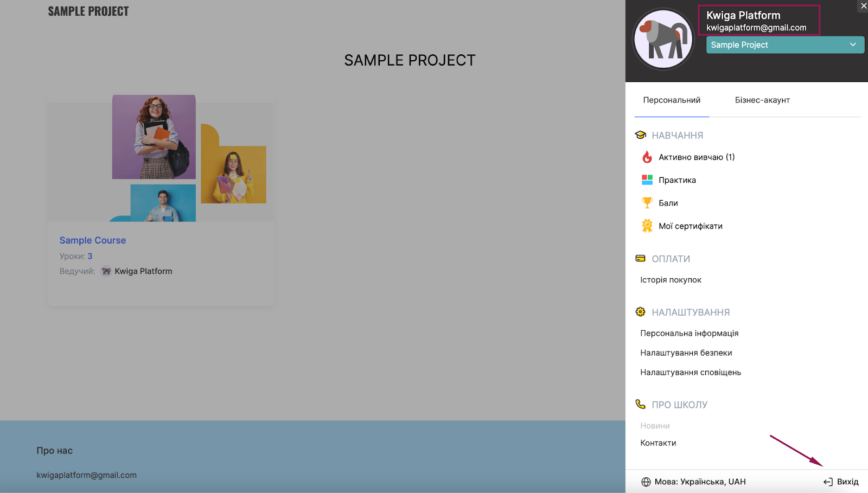Click the SAMPLE PROJECT header logo text
The height and width of the screenshot is (493, 868).
(x=88, y=11)
